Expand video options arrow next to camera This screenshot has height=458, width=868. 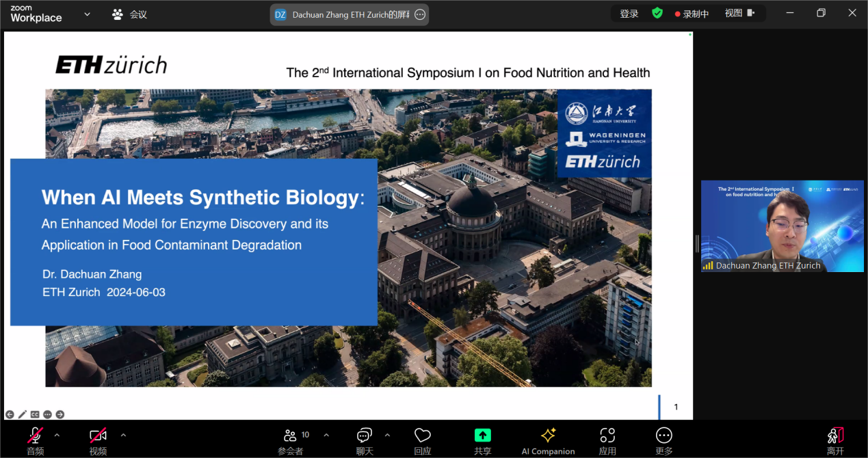(x=123, y=435)
